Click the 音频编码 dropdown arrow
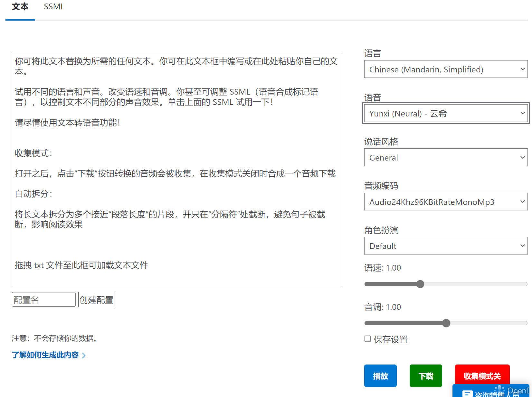Viewport: 532px width, 397px height. tap(522, 202)
